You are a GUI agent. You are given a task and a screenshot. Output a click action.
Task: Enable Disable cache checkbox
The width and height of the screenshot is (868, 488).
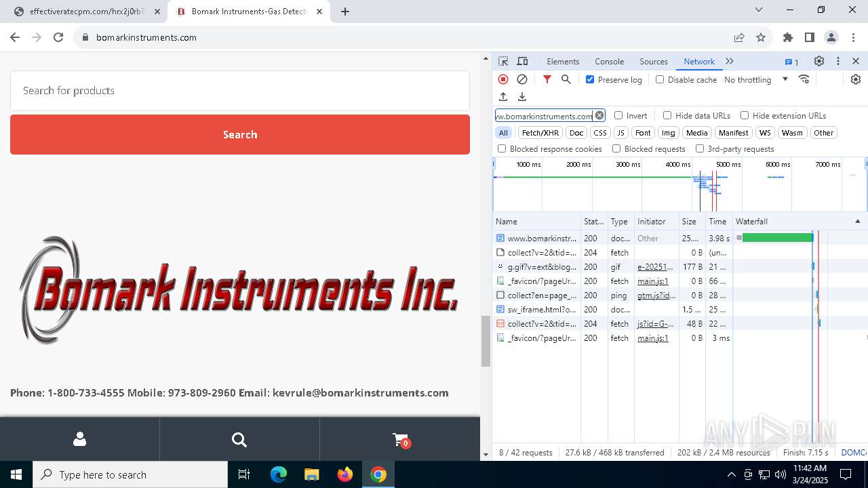pyautogui.click(x=660, y=79)
